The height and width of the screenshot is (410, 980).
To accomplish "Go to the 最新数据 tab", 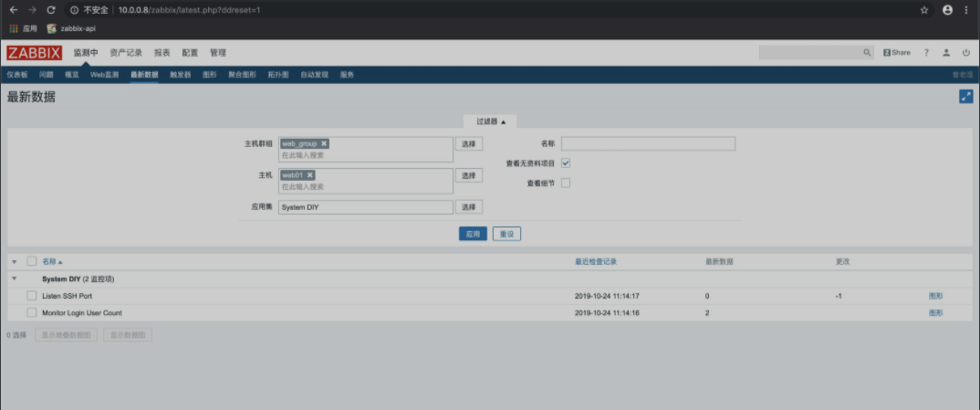I will pos(144,75).
